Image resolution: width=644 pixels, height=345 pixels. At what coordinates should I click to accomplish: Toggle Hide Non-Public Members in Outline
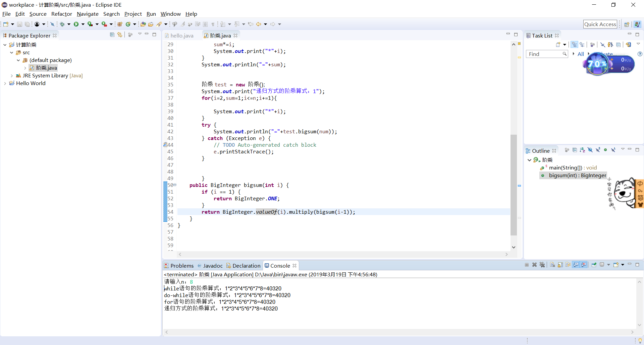click(605, 150)
